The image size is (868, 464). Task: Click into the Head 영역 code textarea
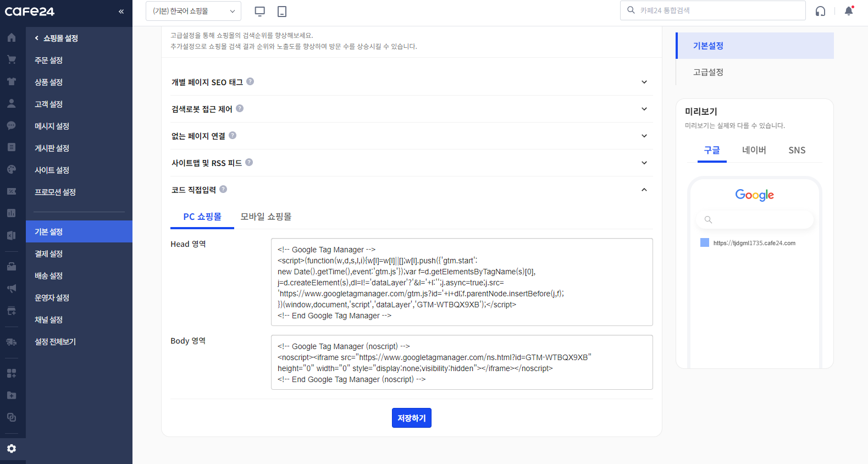point(462,282)
